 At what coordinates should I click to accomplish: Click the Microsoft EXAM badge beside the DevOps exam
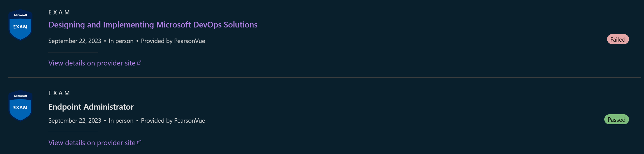click(21, 25)
